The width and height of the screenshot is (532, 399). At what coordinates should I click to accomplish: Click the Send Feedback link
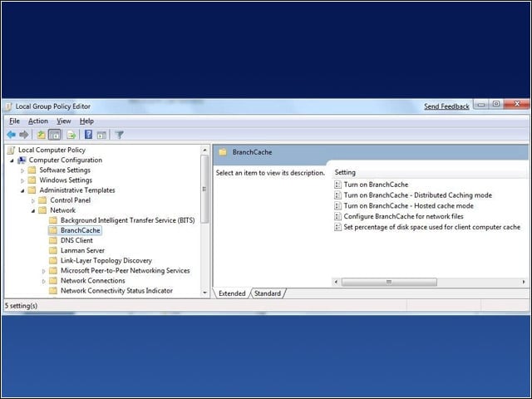(446, 106)
